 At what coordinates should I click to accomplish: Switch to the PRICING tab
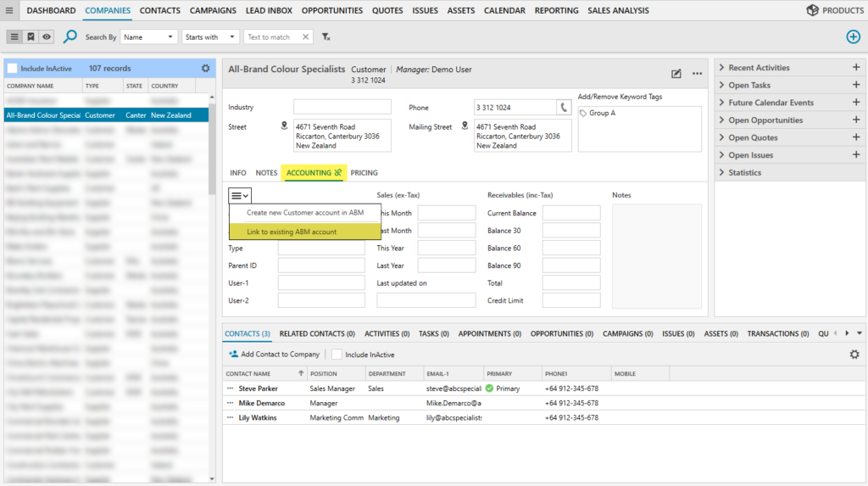tap(364, 173)
